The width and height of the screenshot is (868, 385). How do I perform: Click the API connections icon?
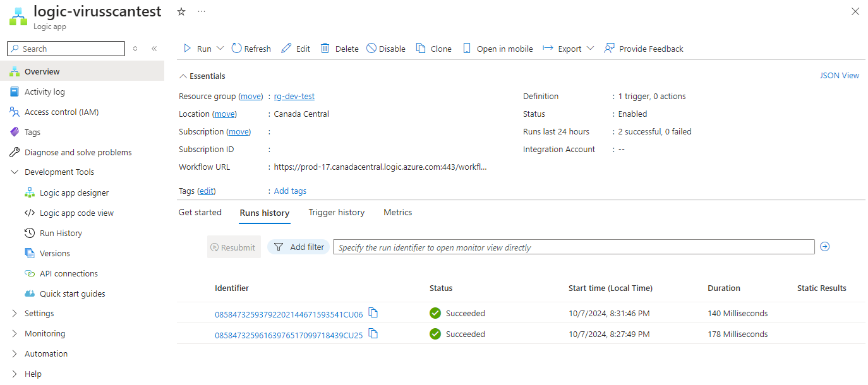coord(30,273)
